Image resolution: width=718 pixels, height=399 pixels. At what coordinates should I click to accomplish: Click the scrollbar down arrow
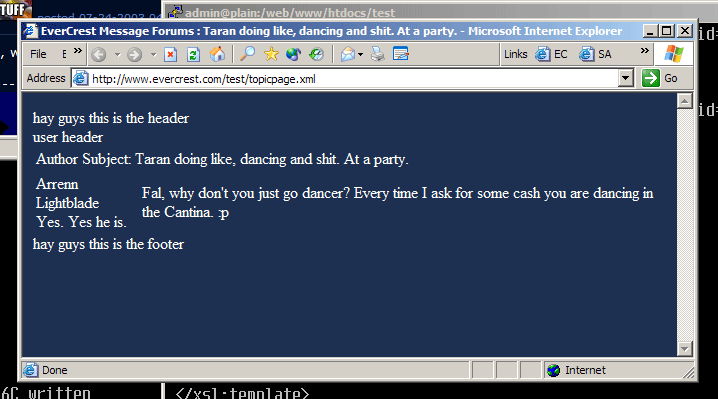click(684, 349)
